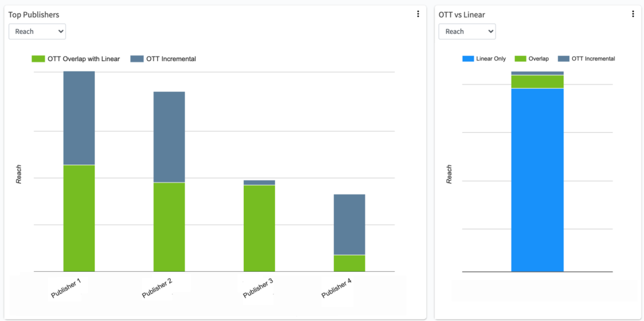Screen dimensions: 644x321
Task: Expand the Reach dropdown in OTT vs Linear
Action: coord(467,31)
